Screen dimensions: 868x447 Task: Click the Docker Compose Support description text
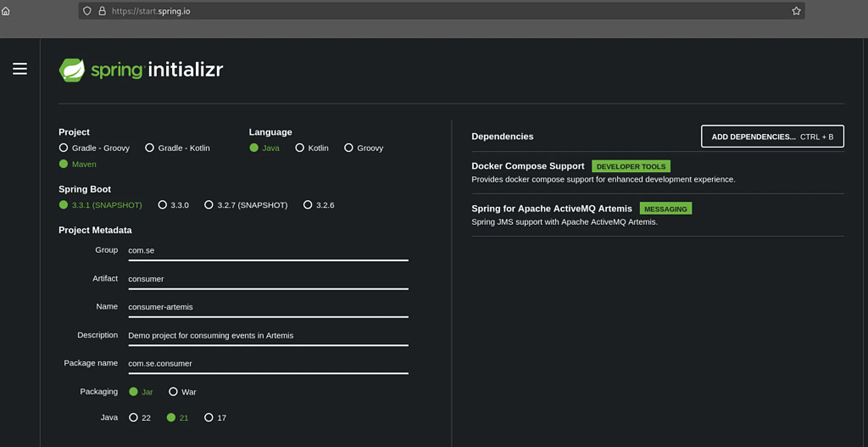(603, 179)
